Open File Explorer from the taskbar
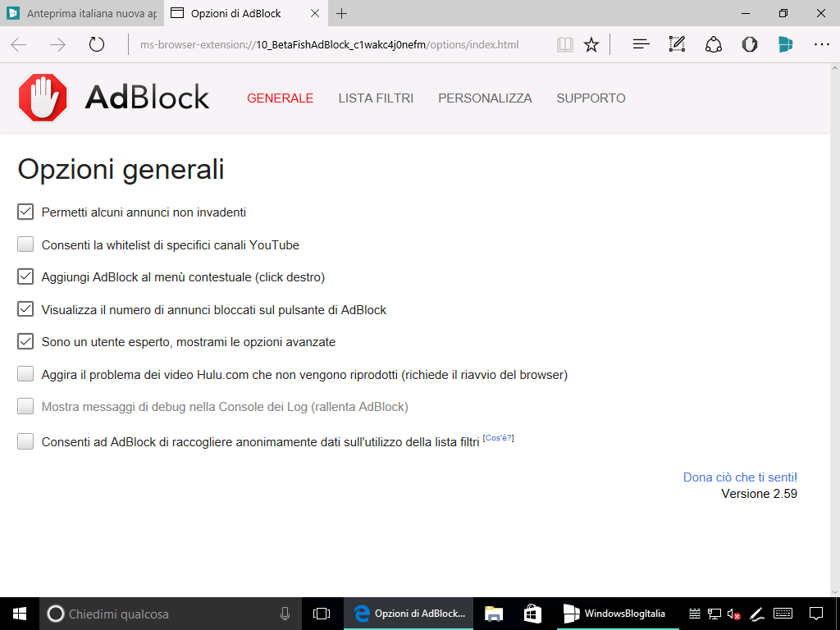This screenshot has height=630, width=840. coord(493,614)
